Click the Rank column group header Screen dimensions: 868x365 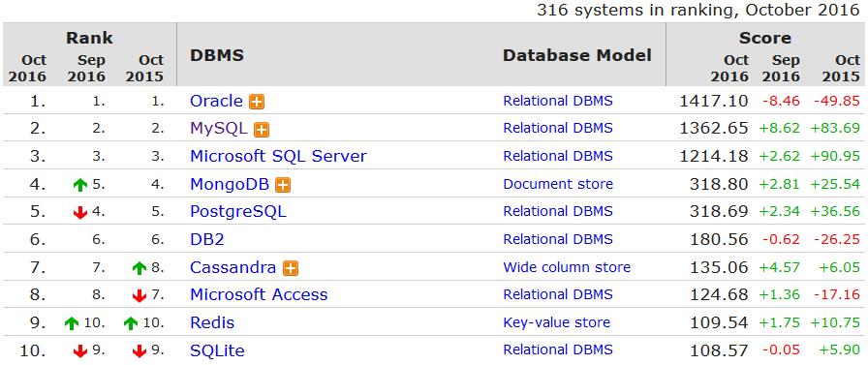click(x=89, y=38)
